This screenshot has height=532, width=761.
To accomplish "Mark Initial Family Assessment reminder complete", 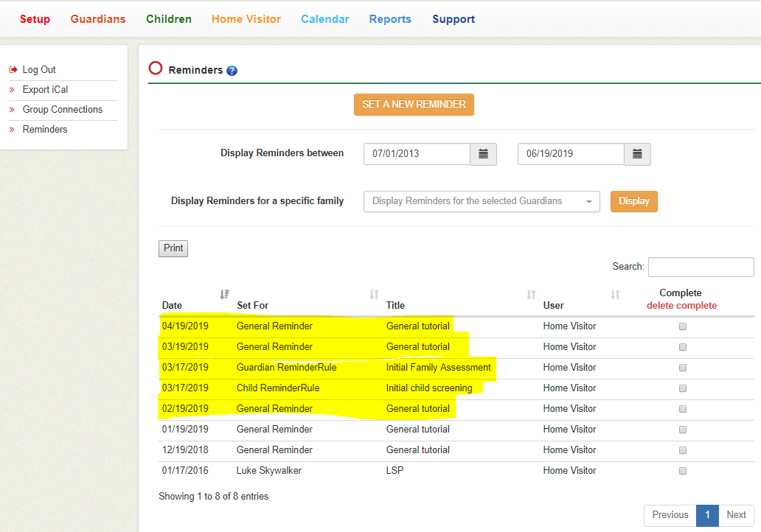I will 683,368.
